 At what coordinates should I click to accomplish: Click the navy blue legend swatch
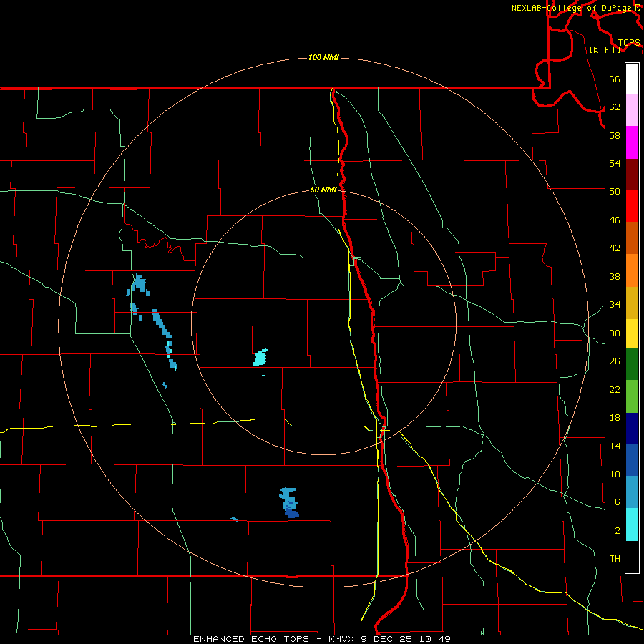point(632,429)
